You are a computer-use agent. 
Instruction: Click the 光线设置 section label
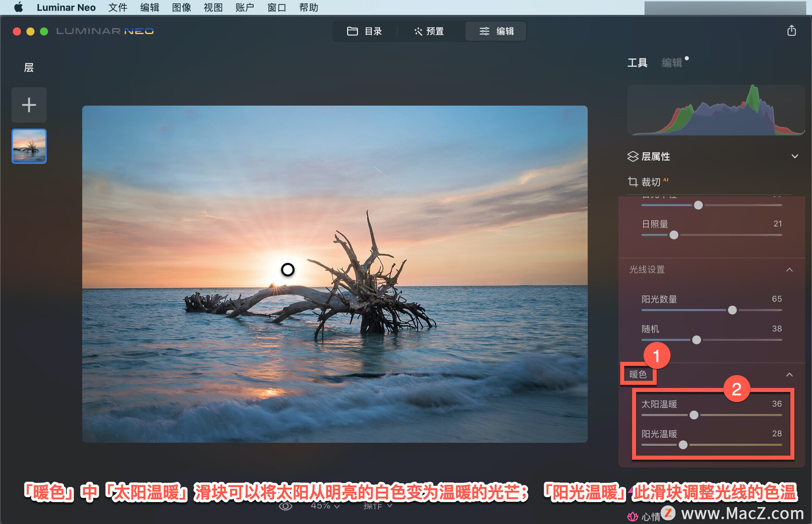(647, 270)
